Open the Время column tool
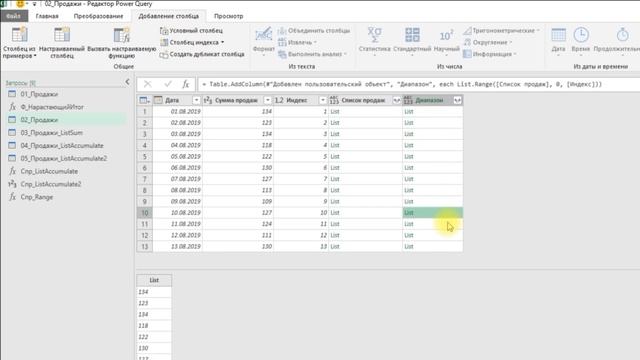This screenshot has height=360, width=640. [x=581, y=42]
